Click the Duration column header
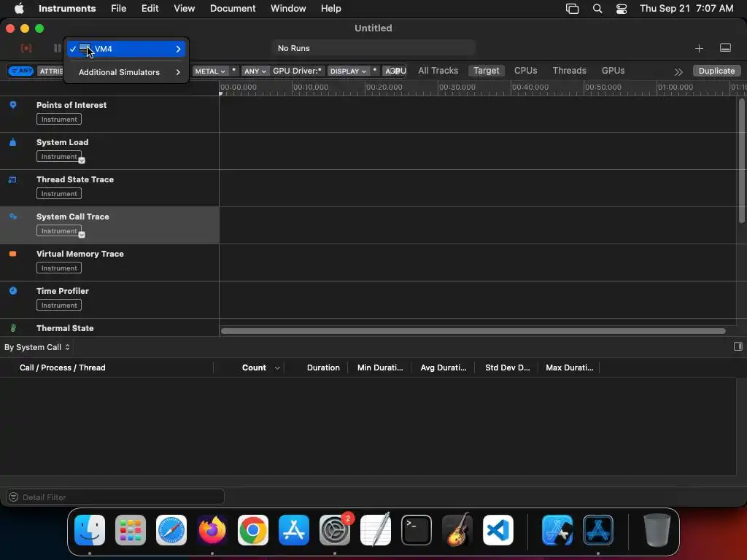 (x=323, y=367)
